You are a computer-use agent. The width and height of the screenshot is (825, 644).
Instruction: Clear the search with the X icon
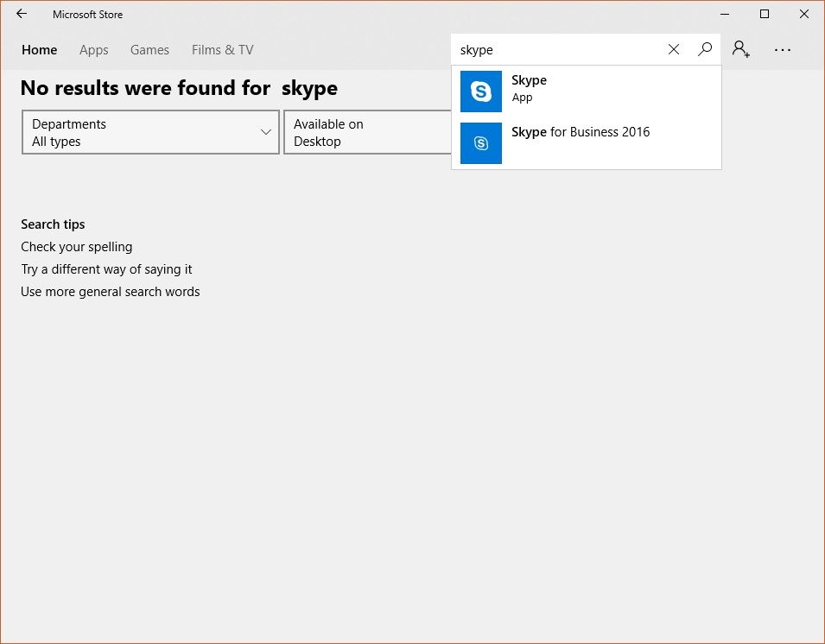[673, 49]
